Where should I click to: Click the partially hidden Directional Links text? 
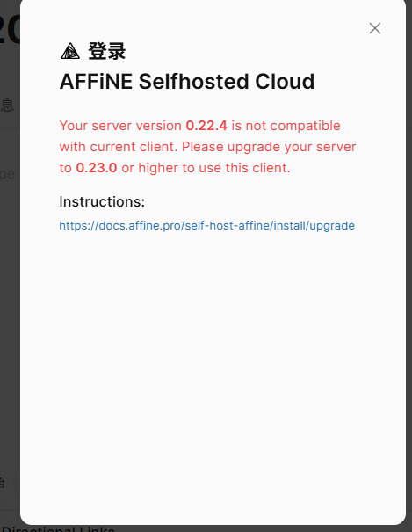coord(58,528)
